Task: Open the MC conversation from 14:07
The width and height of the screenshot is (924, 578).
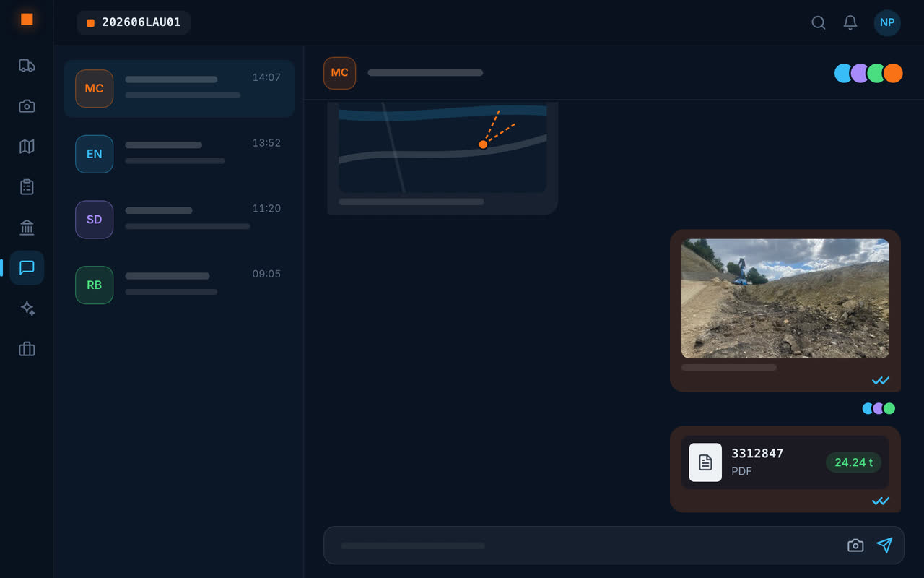Action: (178, 89)
